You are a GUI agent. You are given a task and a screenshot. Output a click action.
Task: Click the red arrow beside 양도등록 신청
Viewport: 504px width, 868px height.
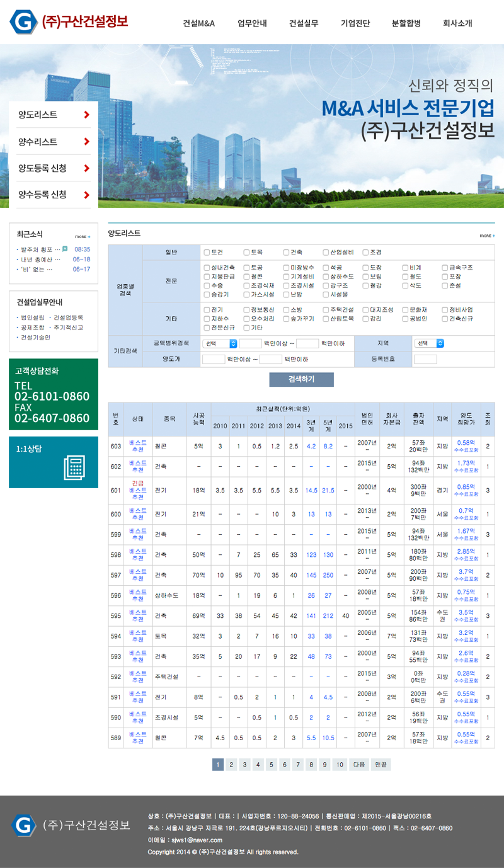point(86,168)
